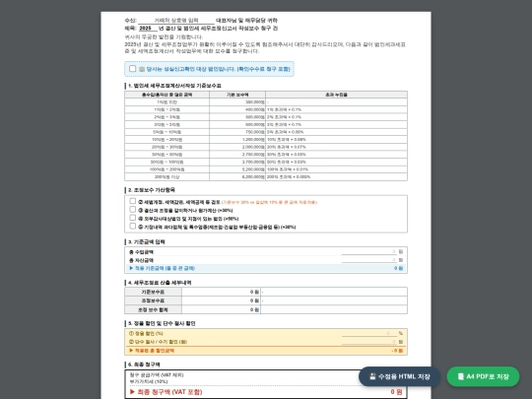The height and width of the screenshot is (399, 532).
Task: Click the red 최종 청구액 (VAT 포함) line
Action: click(266, 392)
